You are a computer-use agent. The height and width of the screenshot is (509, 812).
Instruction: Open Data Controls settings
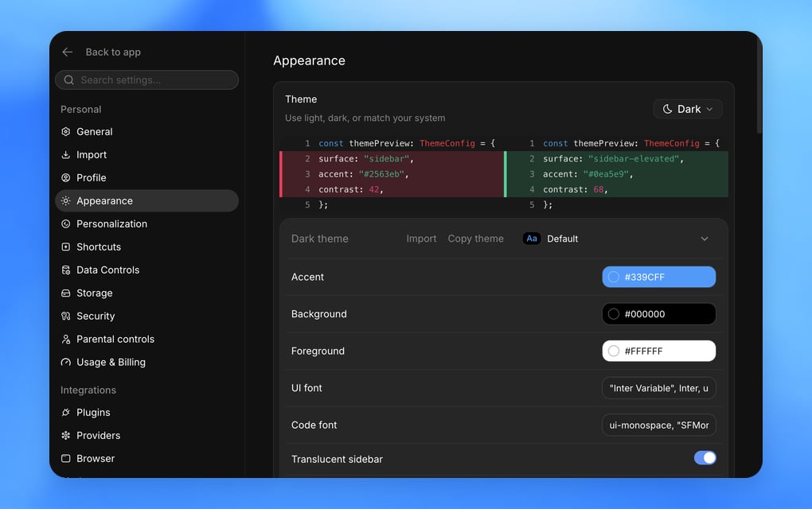[146, 270]
